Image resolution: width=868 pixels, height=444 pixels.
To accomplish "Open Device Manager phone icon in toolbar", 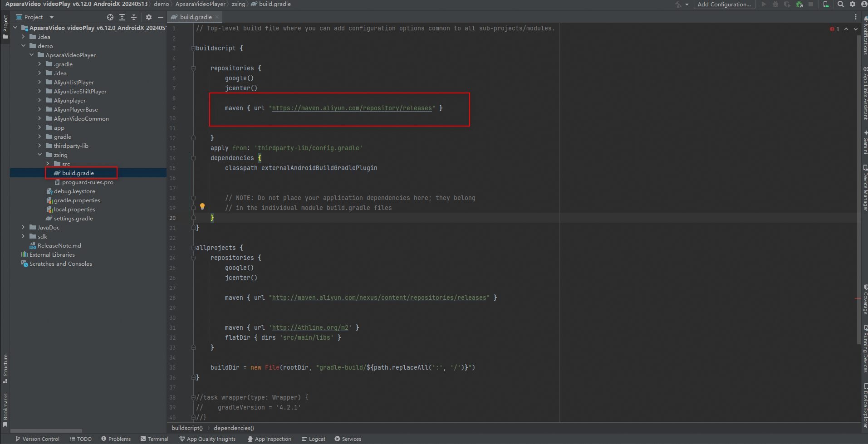I will click(826, 5).
